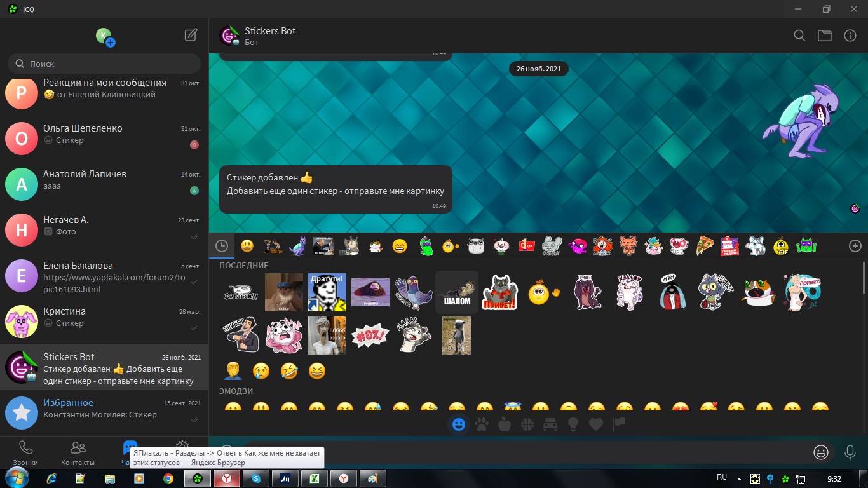The image size is (868, 488).
Task: Open the Stickers Bot header title
Action: tap(270, 30)
